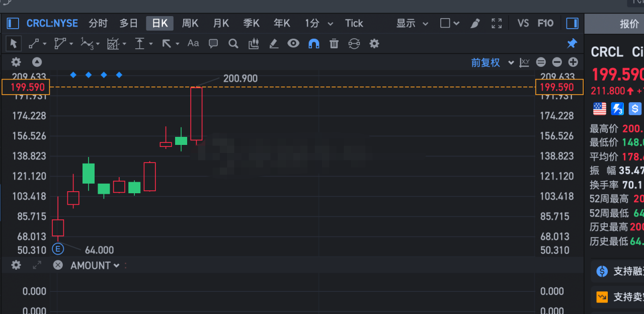Click the magnifier search icon
The height and width of the screenshot is (314, 644).
pyautogui.click(x=233, y=44)
